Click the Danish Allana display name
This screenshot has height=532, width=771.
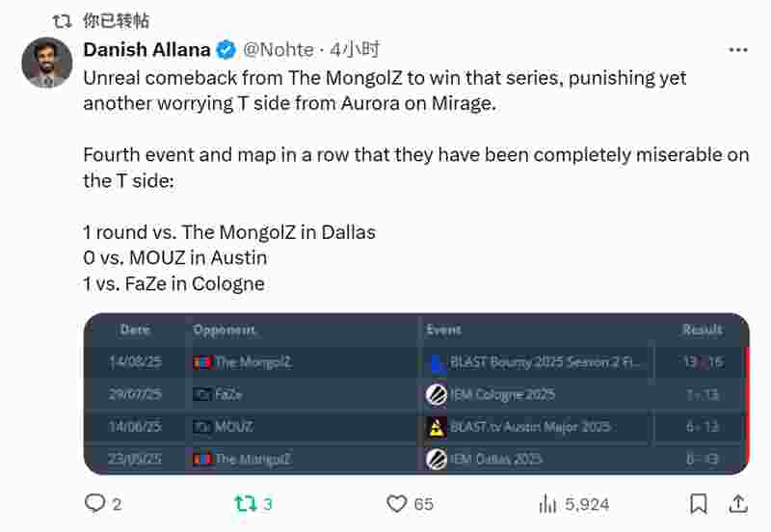tap(147, 50)
